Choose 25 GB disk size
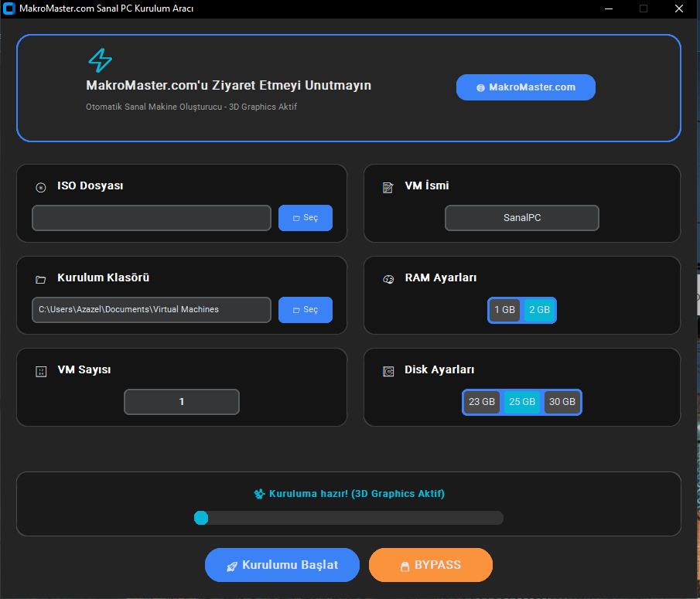 [522, 402]
